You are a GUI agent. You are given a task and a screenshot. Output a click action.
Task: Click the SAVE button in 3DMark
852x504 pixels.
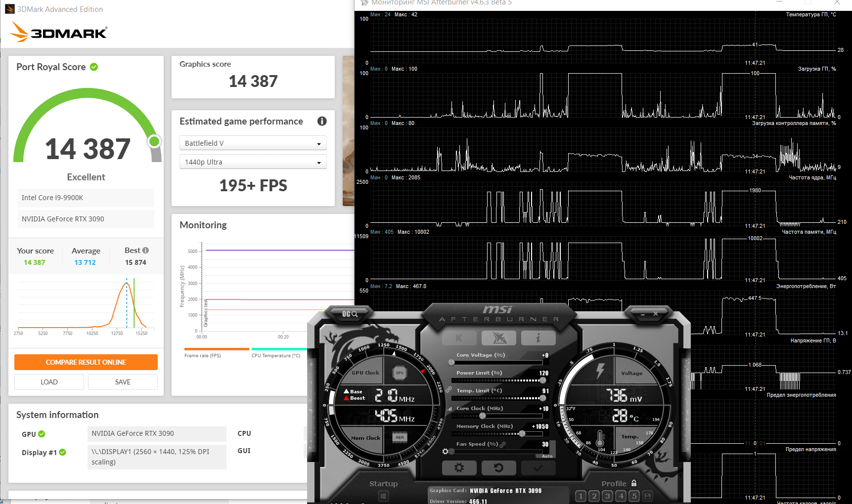click(123, 382)
